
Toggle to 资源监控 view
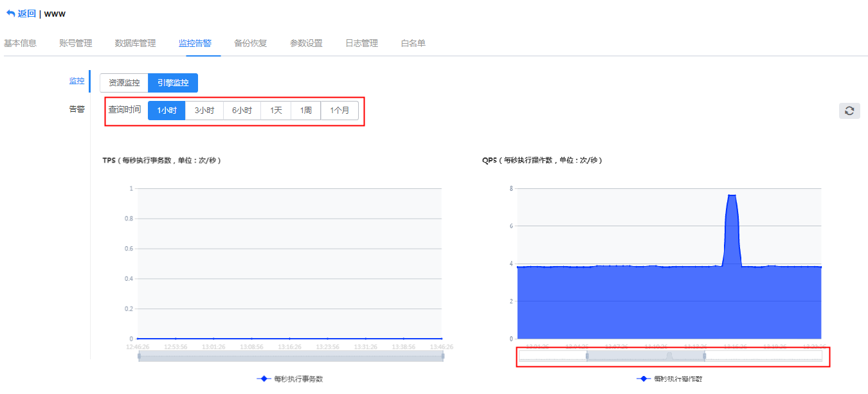pyautogui.click(x=124, y=83)
